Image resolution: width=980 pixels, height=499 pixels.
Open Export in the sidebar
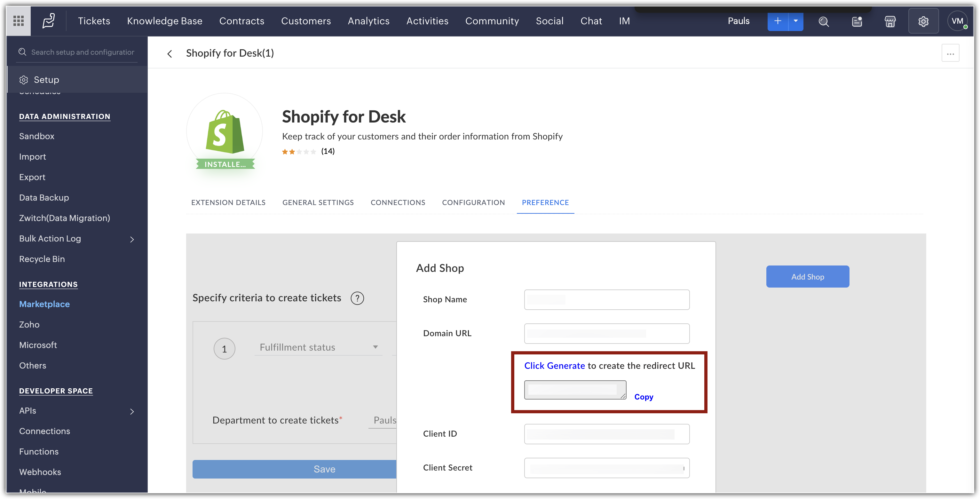coord(32,177)
